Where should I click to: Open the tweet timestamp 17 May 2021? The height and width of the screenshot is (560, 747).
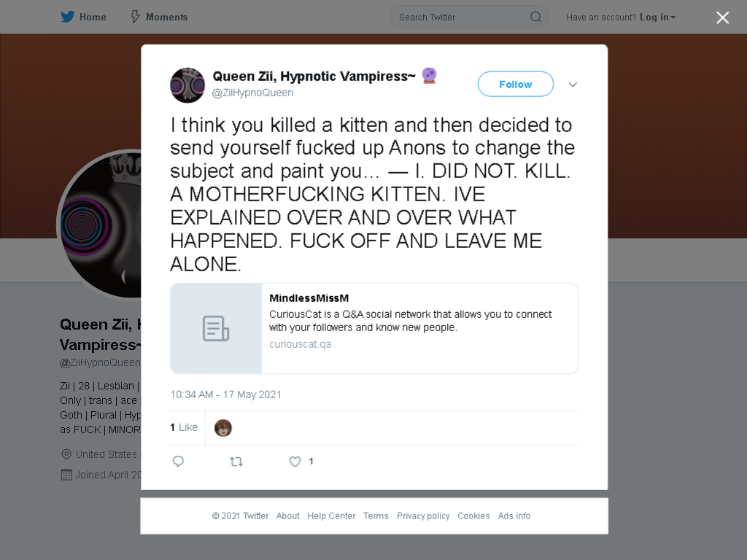[226, 394]
